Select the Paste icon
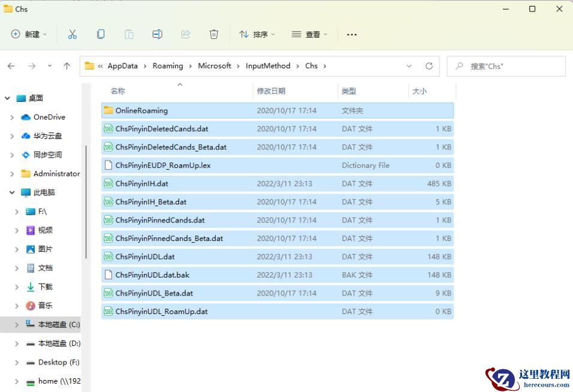Viewport: 573px width, 392px height. coord(129,34)
